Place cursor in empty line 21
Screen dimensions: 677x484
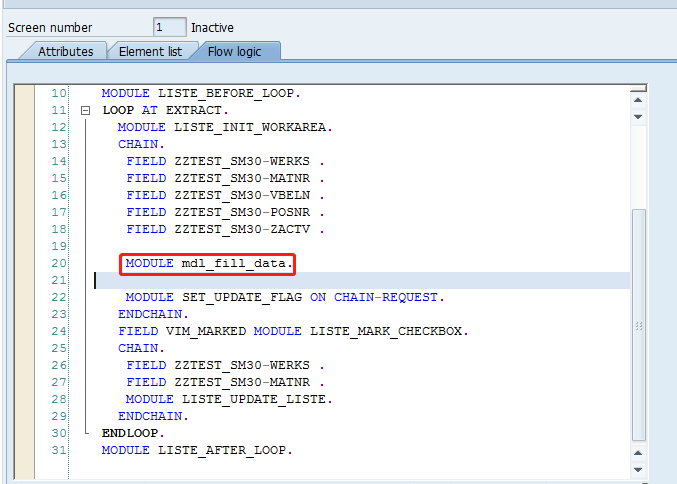(x=362, y=280)
